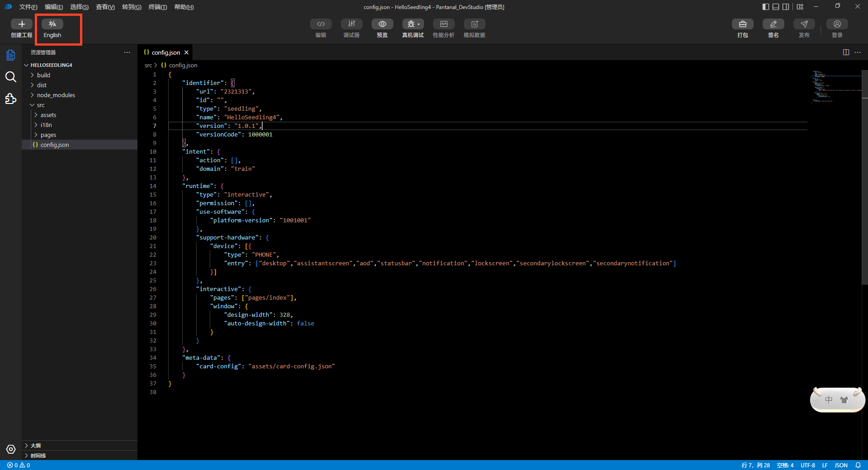Viewport: 868px width, 470px height.
Task: Expand the assets folder
Action: (x=80, y=115)
